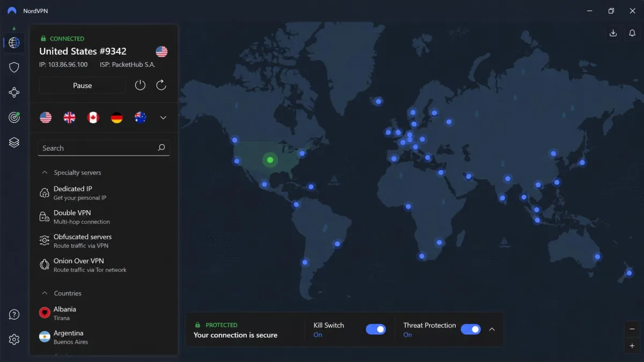Click 'ISP: PacketHub S.A.' text
Screen dimensions: 644x362
[x=128, y=64]
